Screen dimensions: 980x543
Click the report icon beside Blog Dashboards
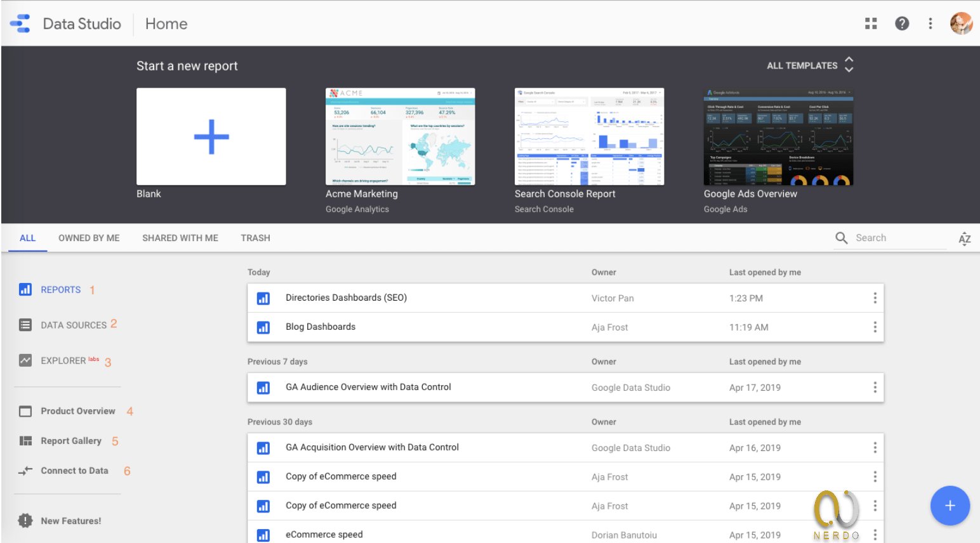(263, 327)
